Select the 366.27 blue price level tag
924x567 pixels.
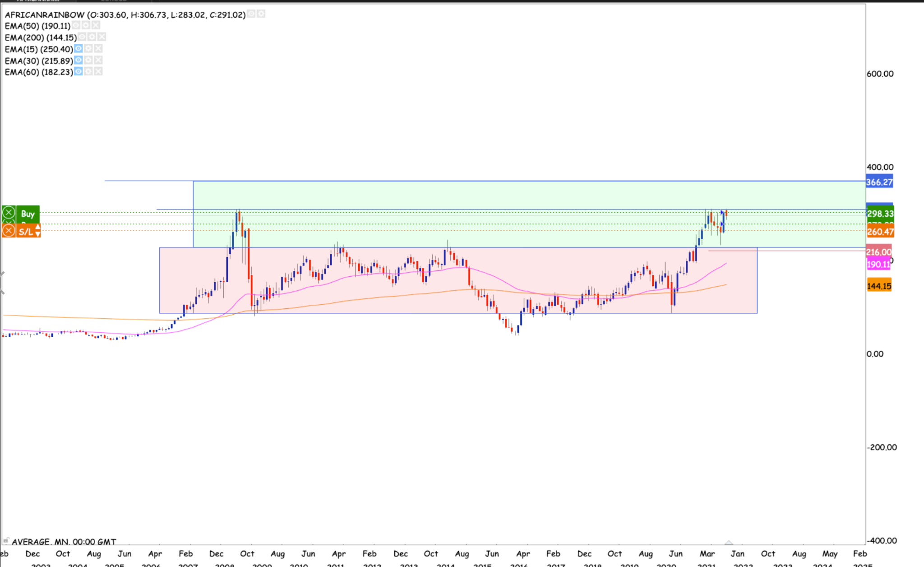[x=879, y=182]
